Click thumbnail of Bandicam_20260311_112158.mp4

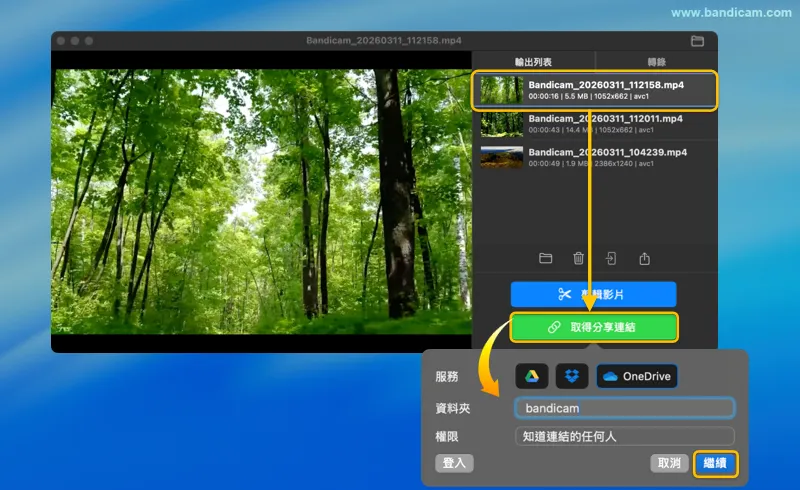[502, 90]
